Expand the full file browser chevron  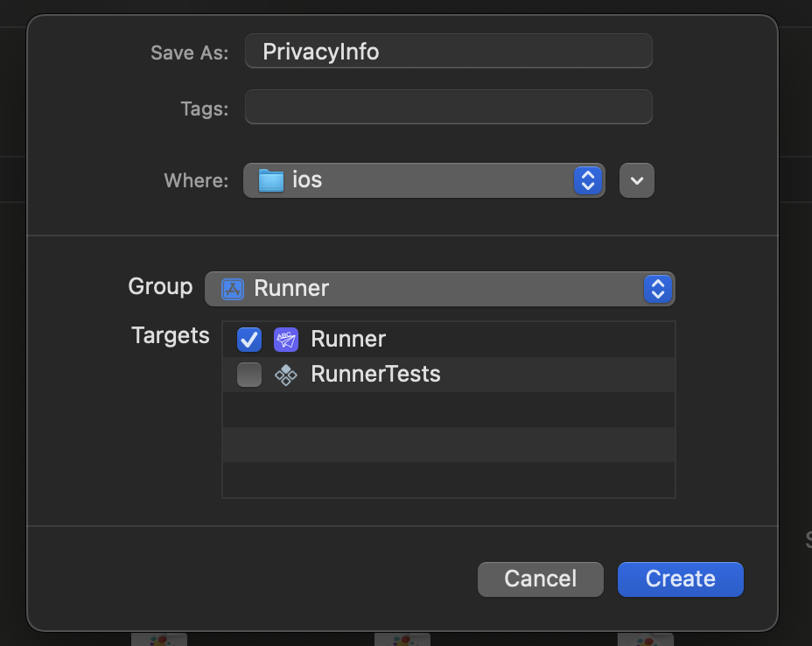coord(636,180)
